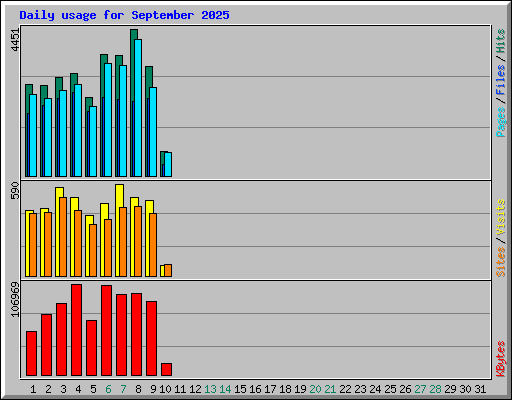Click day label 5 on the x-axis
This screenshot has width=512, height=400.
pyautogui.click(x=93, y=389)
